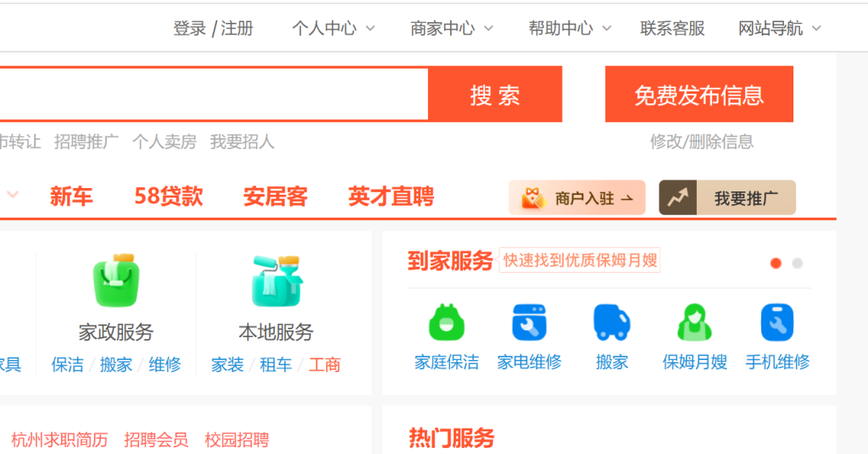
Task: Go to the 58贷款 tab
Action: [169, 197]
